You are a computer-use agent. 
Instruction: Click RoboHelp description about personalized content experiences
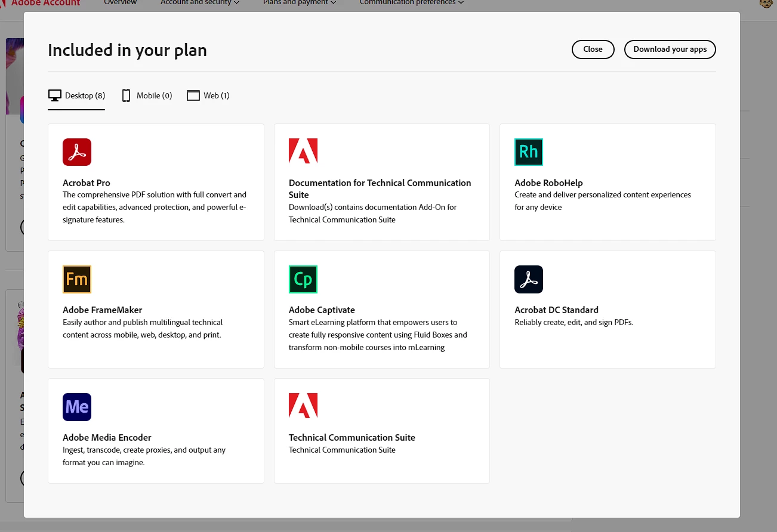pos(603,201)
